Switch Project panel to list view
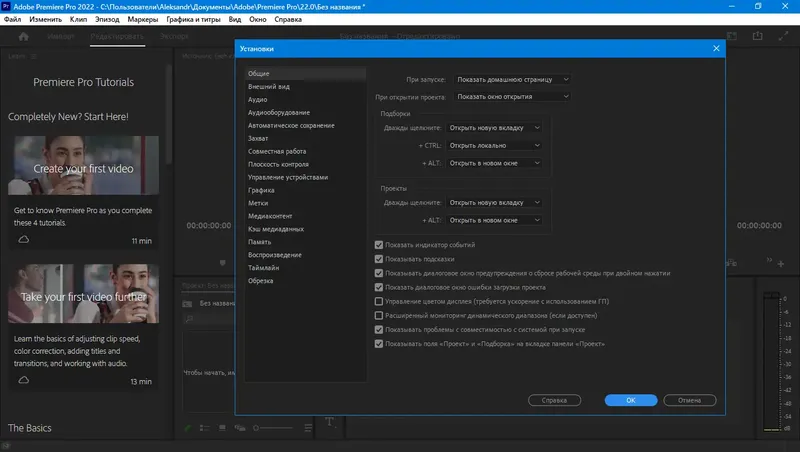The height and width of the screenshot is (452, 800). pos(205,428)
